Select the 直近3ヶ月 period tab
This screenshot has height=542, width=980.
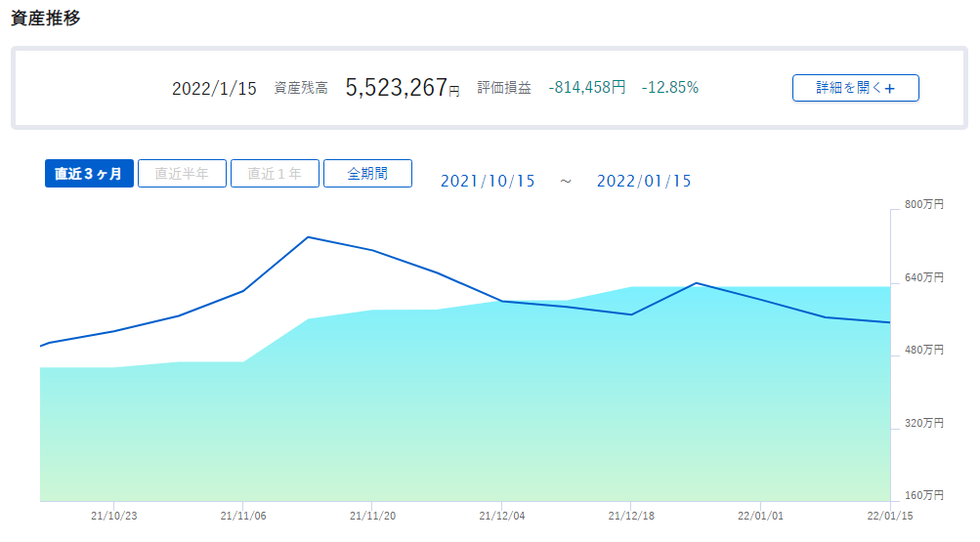coord(89,174)
